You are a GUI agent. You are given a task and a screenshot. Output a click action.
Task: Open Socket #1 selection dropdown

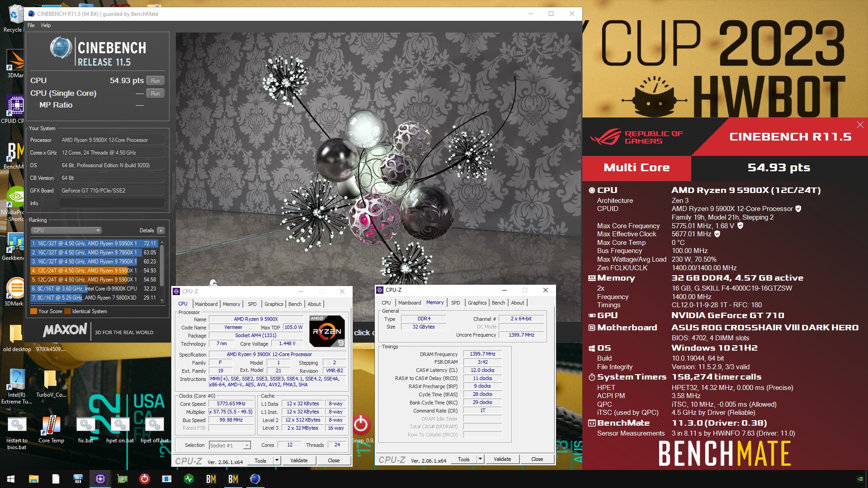(230, 446)
